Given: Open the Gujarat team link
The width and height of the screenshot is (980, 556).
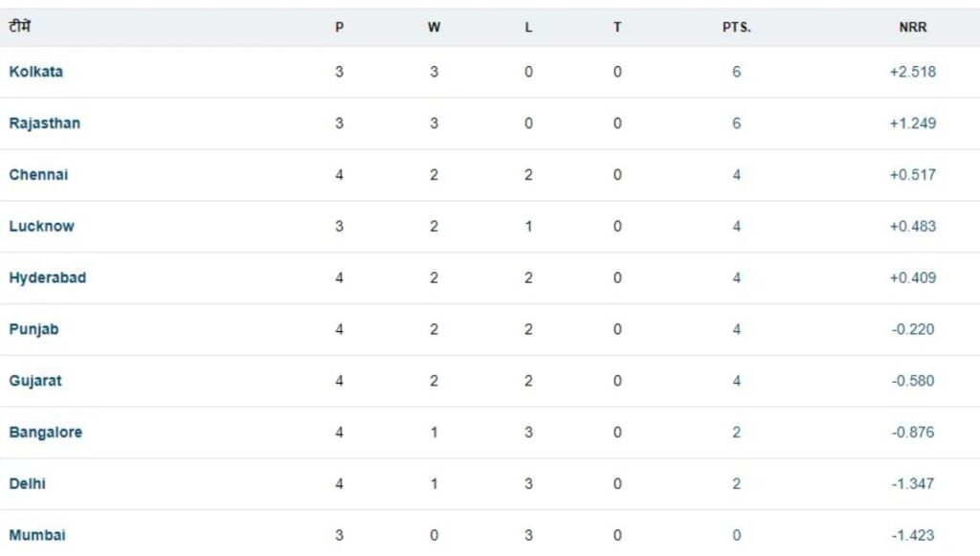Looking at the screenshot, I should [x=35, y=381].
